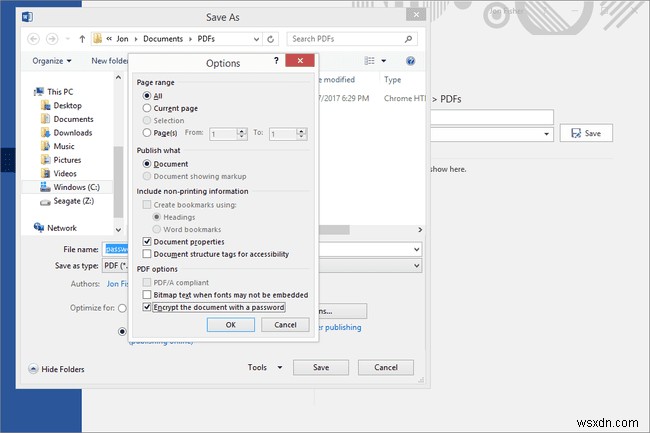Click the Search PDFs field

(x=352, y=39)
